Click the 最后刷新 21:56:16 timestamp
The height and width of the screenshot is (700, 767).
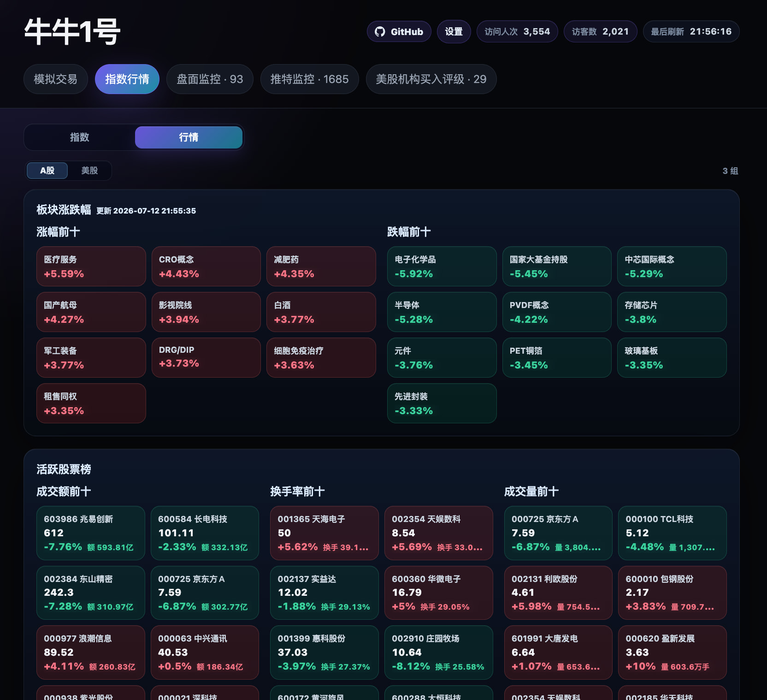691,31
